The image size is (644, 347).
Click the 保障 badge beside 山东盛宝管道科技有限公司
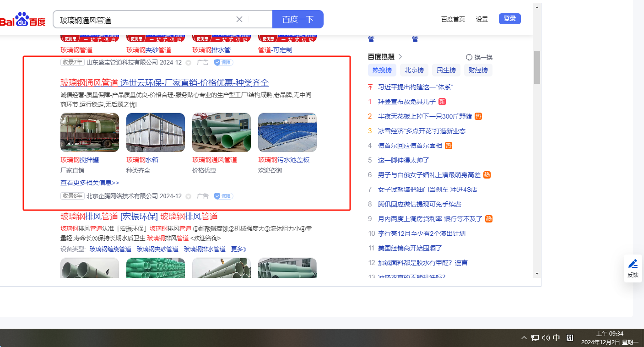click(x=224, y=62)
